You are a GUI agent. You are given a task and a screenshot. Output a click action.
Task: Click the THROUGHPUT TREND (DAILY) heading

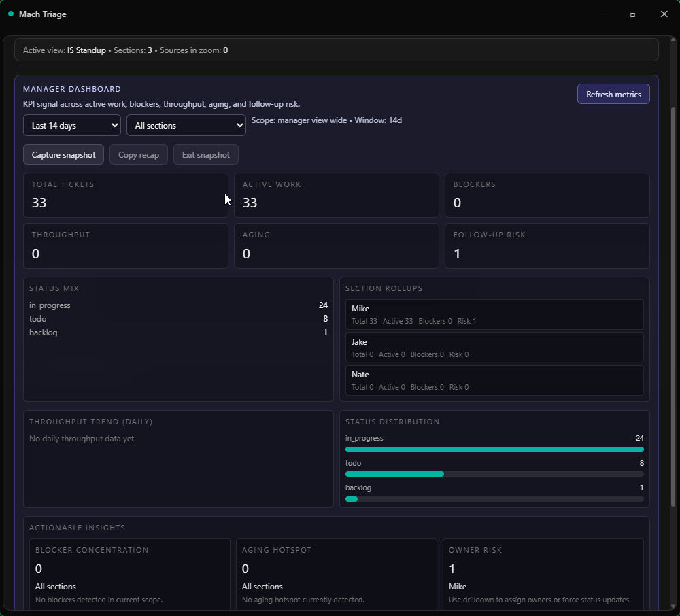click(x=91, y=422)
